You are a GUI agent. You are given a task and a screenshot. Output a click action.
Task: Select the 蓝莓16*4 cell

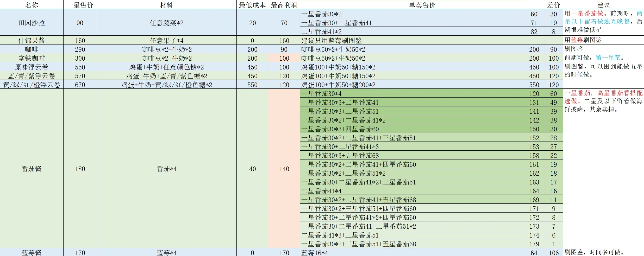(x=412, y=252)
